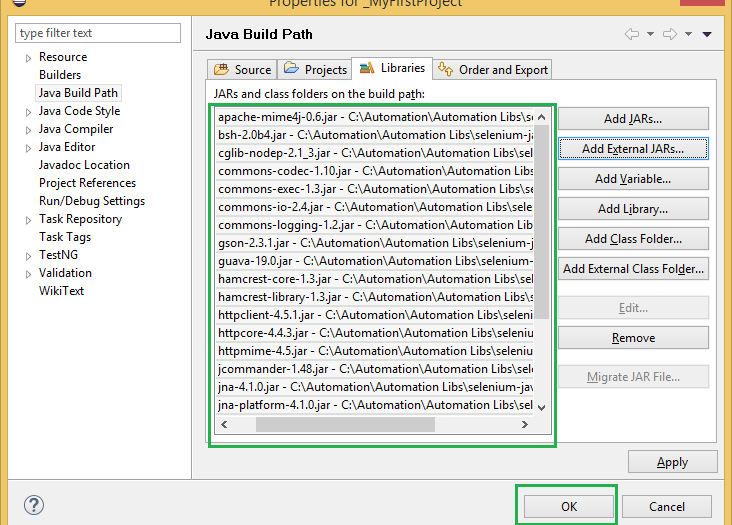
Task: Open the Source tab
Action: (x=241, y=69)
